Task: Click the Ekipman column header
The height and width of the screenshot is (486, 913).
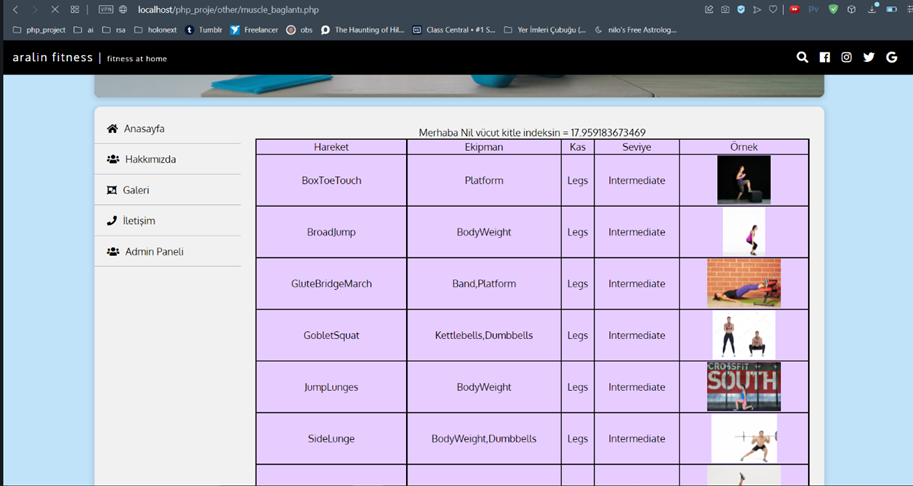Action: pyautogui.click(x=484, y=147)
